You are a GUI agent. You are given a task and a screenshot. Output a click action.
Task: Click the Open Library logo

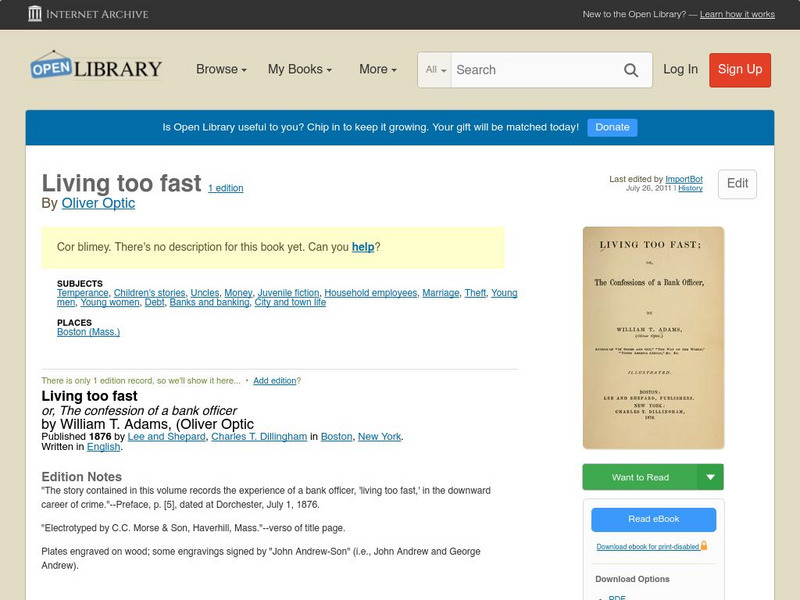[x=95, y=66]
